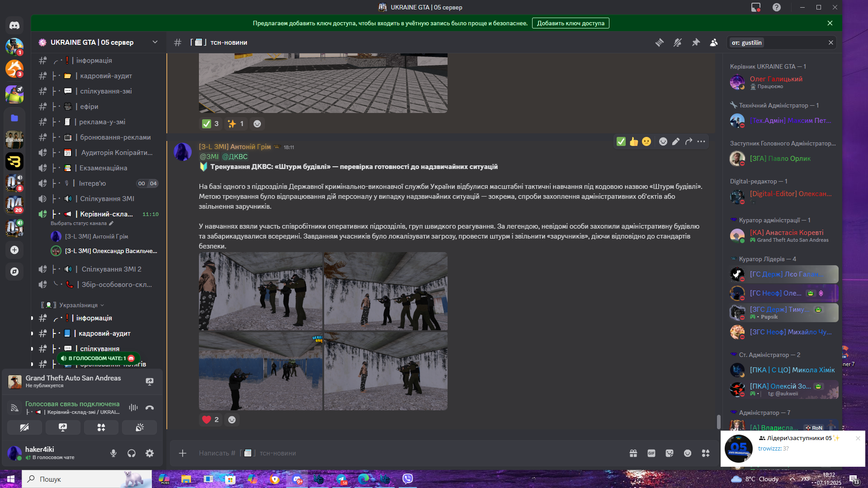Viewport: 868px width, 488px height.
Task: Open the GIF picker
Action: 651,453
